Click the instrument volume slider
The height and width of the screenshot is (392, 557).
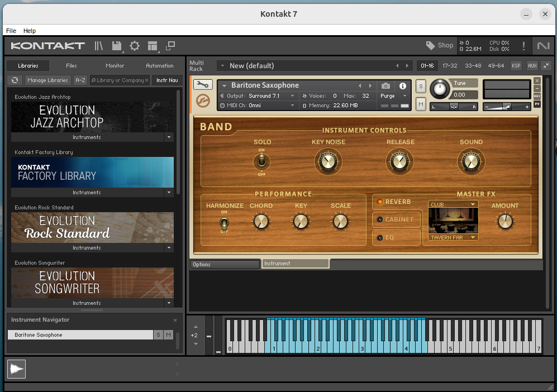click(507, 107)
